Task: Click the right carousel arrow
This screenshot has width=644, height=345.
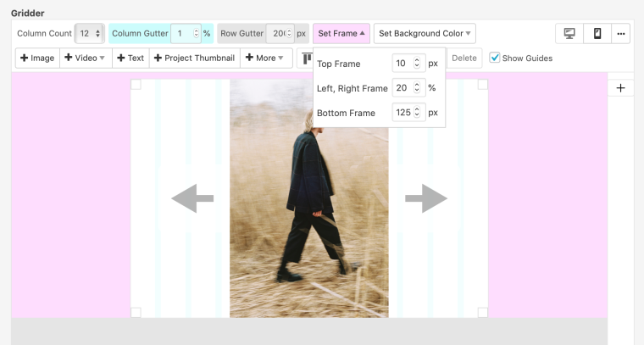Action: [425, 199]
